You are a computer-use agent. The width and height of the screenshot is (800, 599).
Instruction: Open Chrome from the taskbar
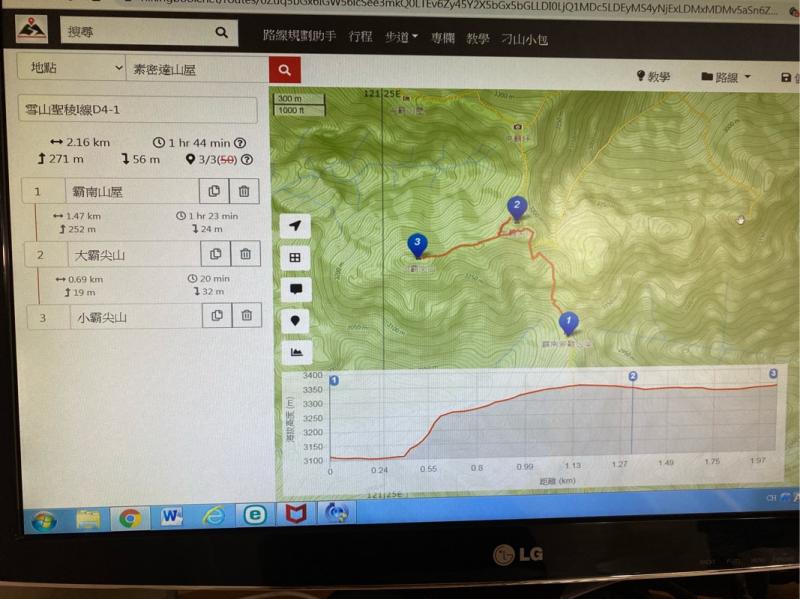click(130, 518)
